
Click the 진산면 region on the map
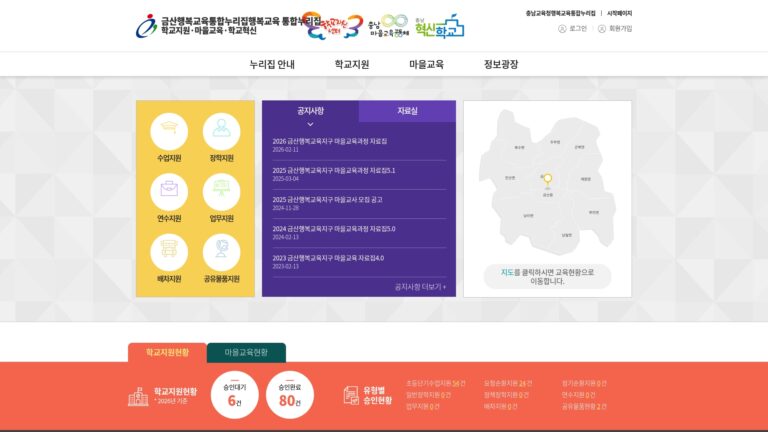pos(510,178)
